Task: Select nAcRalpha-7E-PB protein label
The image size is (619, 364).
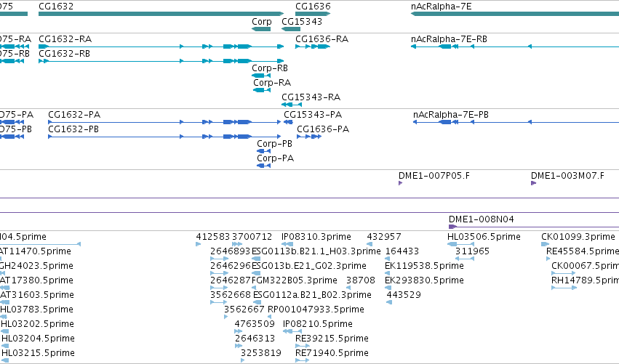Action: tap(451, 115)
